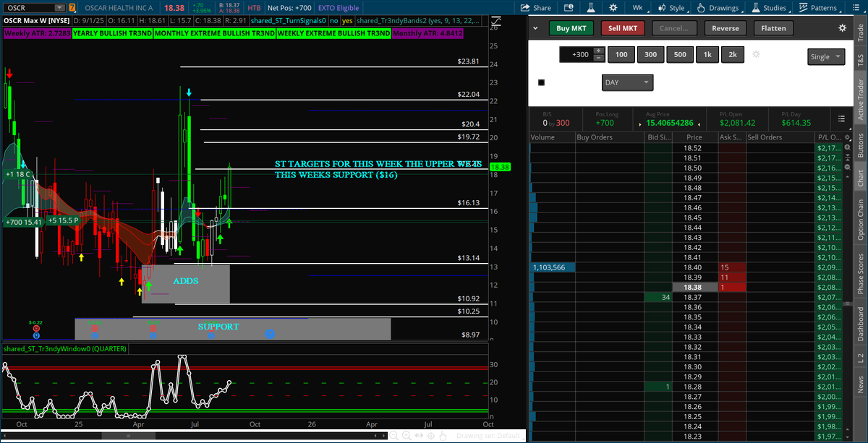Open the Single order template dropdown
The image size is (868, 443).
[826, 57]
